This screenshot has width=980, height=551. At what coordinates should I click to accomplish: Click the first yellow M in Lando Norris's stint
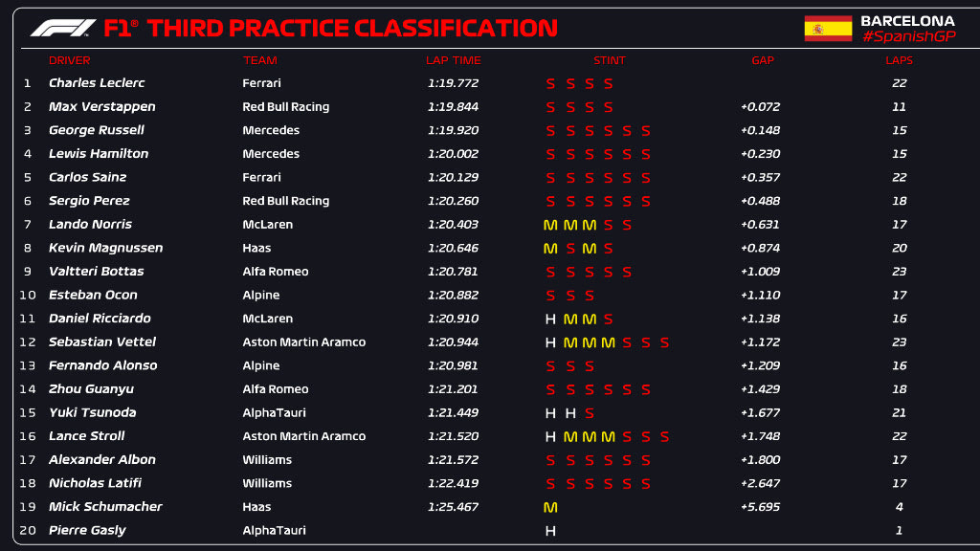[x=550, y=225]
